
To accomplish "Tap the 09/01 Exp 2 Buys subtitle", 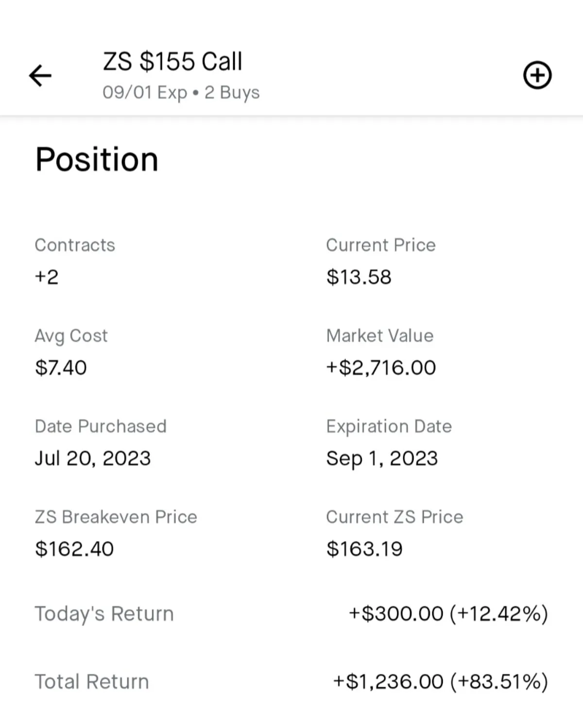I will pos(181,92).
